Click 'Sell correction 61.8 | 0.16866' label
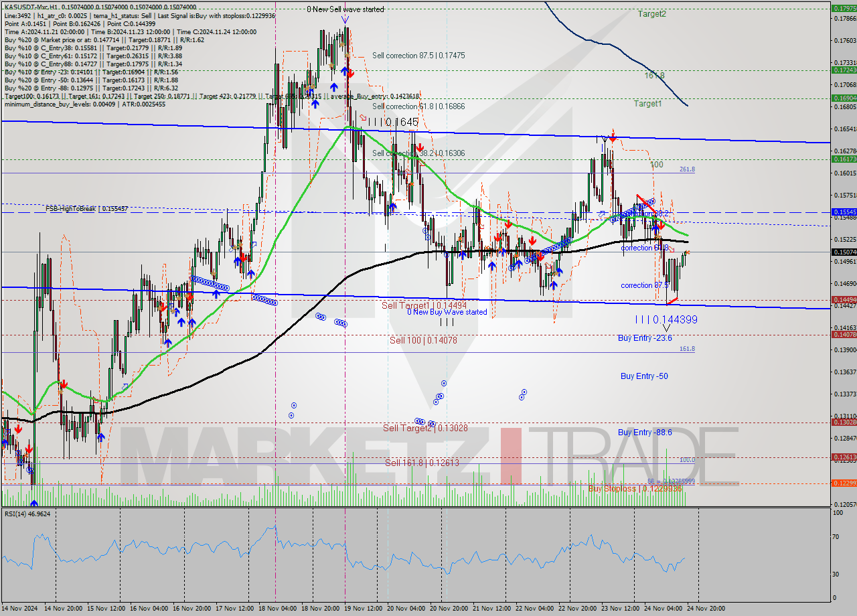This screenshot has width=857, height=616. tap(418, 106)
